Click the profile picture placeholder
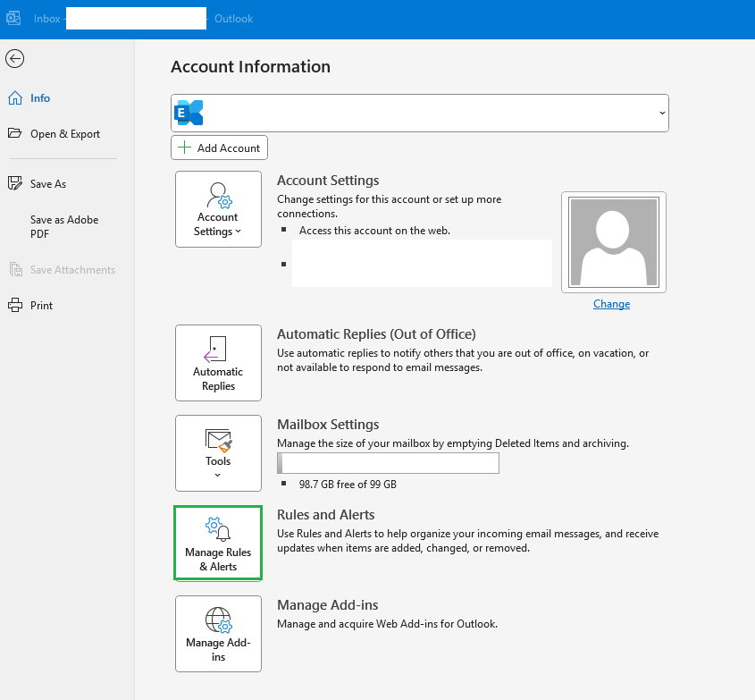This screenshot has width=755, height=700. coord(614,242)
